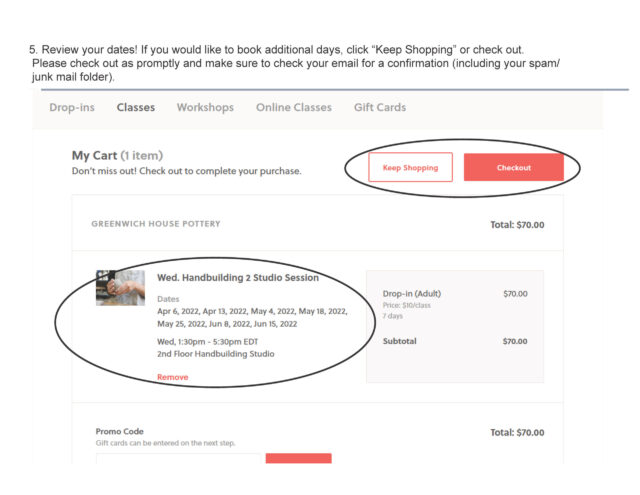
Task: Select the Greenwich House Pottery header
Action: point(155,224)
